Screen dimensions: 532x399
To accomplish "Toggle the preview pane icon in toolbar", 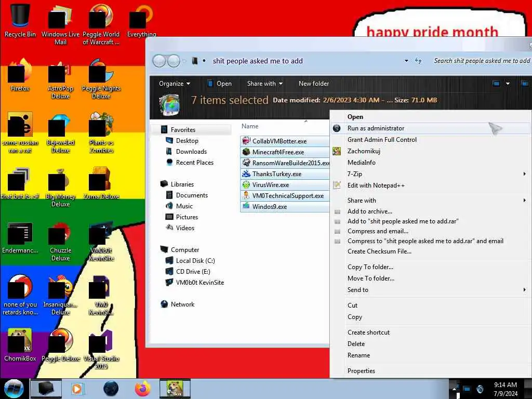I will coord(524,84).
